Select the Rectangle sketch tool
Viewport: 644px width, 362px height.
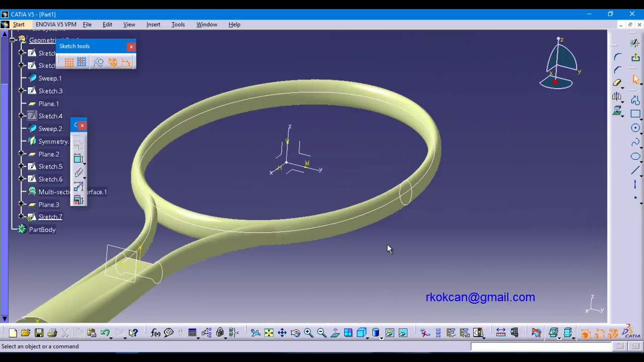click(635, 114)
